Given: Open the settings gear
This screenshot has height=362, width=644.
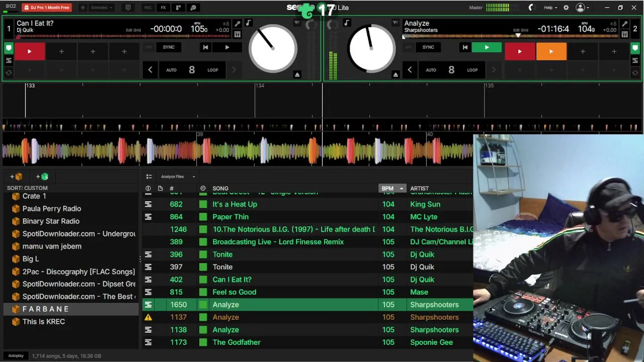Looking at the screenshot, I should point(566,8).
